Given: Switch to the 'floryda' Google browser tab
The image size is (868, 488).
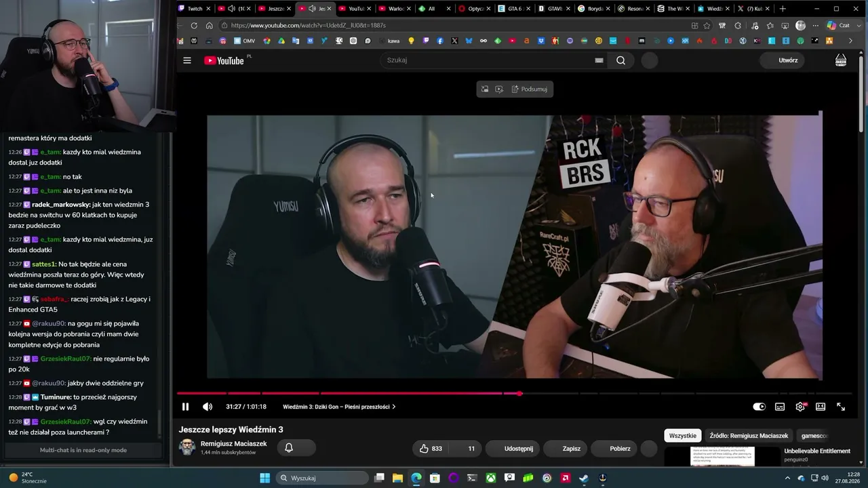Looking at the screenshot, I should point(595,9).
